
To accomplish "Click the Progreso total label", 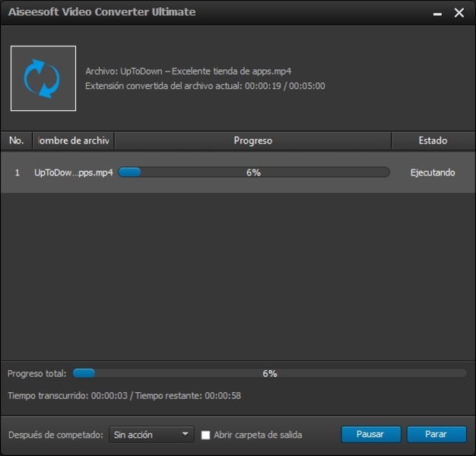I will (36, 373).
